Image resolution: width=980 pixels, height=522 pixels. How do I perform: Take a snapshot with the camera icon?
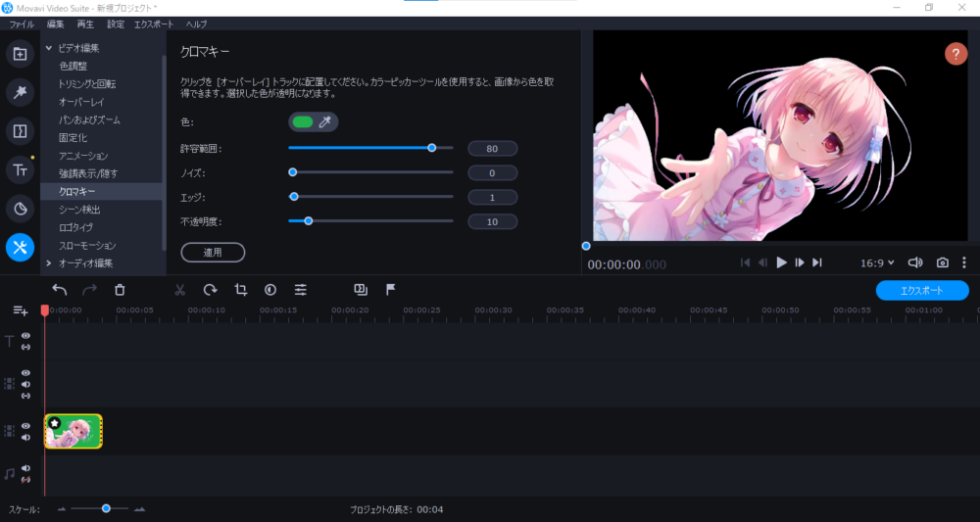(x=942, y=262)
